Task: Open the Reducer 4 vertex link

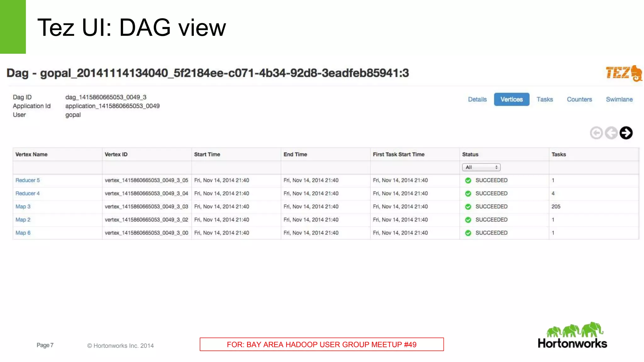Action: 28,194
